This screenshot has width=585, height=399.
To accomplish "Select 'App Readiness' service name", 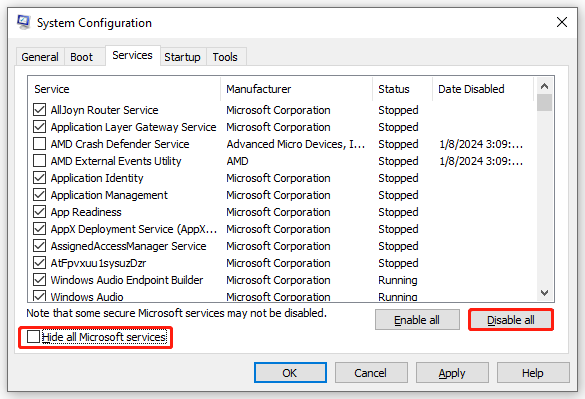I will click(x=86, y=212).
